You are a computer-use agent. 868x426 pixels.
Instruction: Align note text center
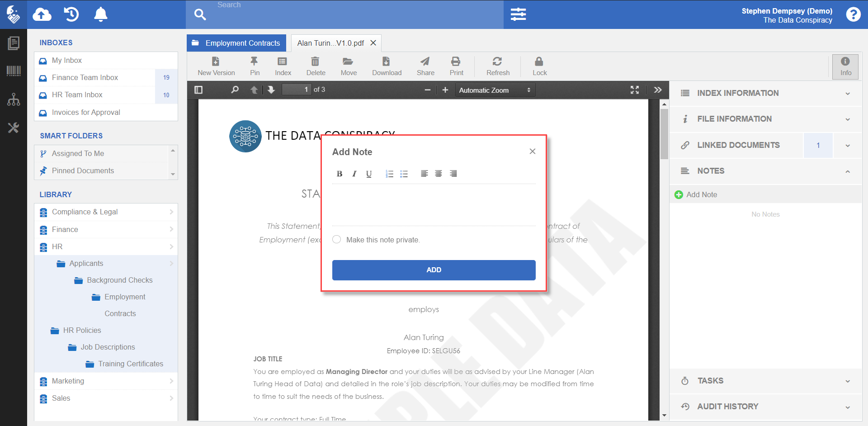point(439,174)
